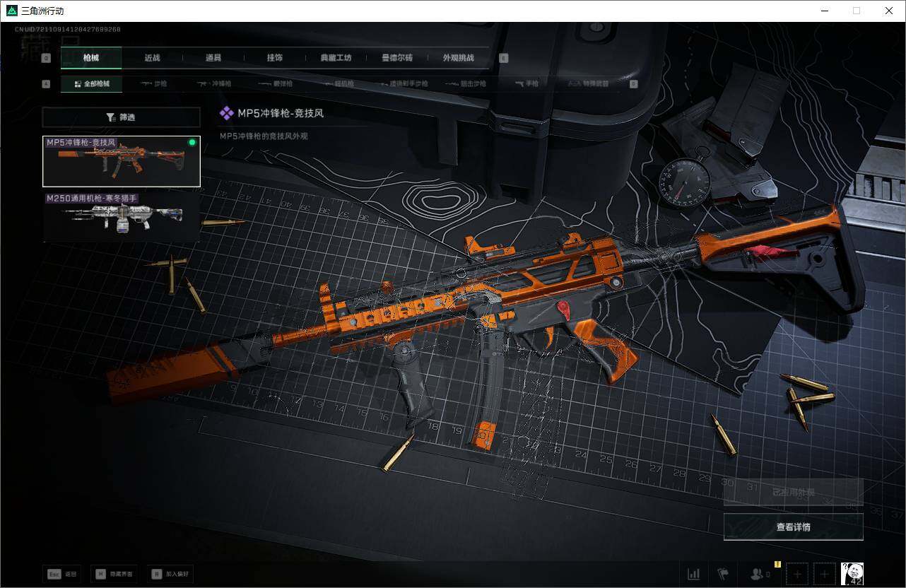The image size is (906, 588).
Task: Add teammate in second plus slot
Action: click(x=824, y=574)
